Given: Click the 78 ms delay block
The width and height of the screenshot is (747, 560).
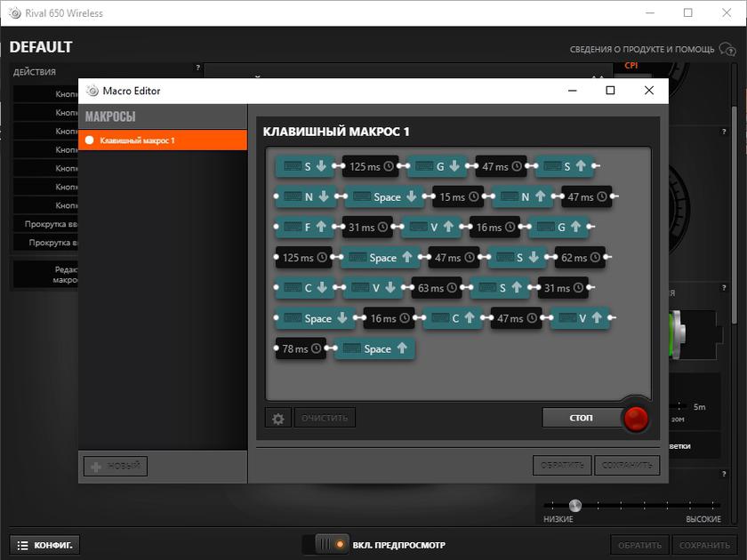Looking at the screenshot, I should [301, 348].
